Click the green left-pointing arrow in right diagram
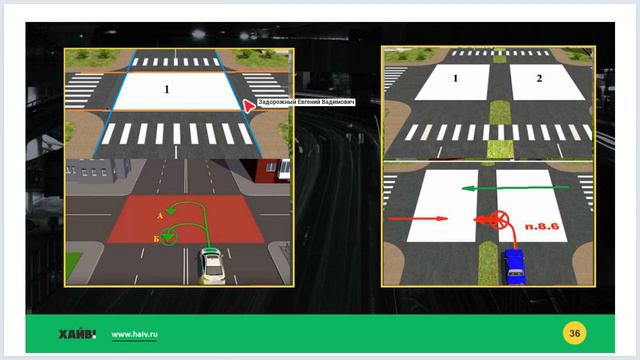This screenshot has height=360, width=640. click(515, 188)
